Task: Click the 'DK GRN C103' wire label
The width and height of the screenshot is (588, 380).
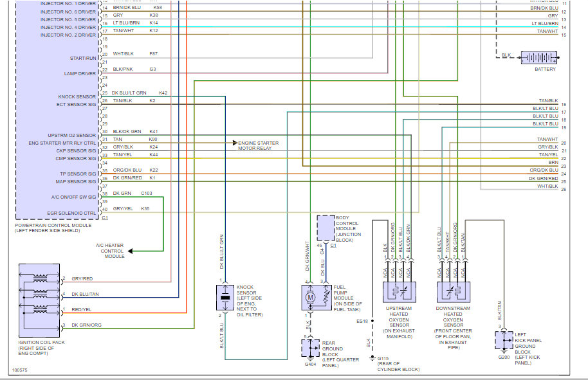Action: [x=133, y=194]
